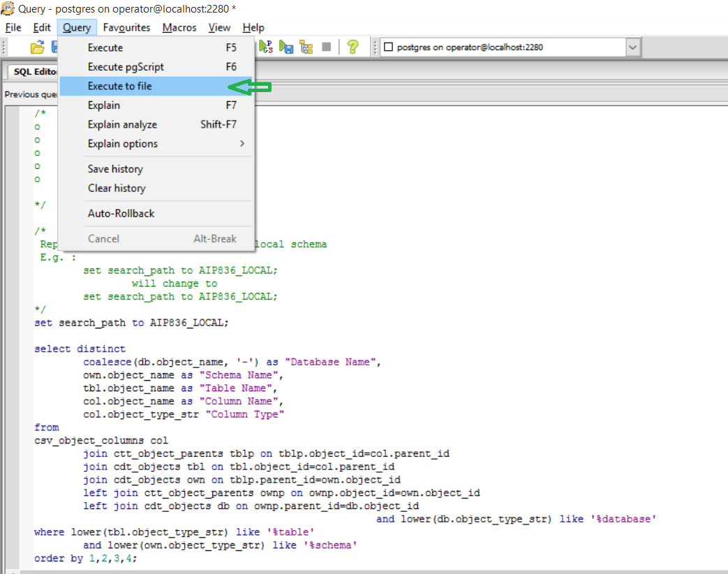Click the yellow Help question mark icon

(352, 47)
